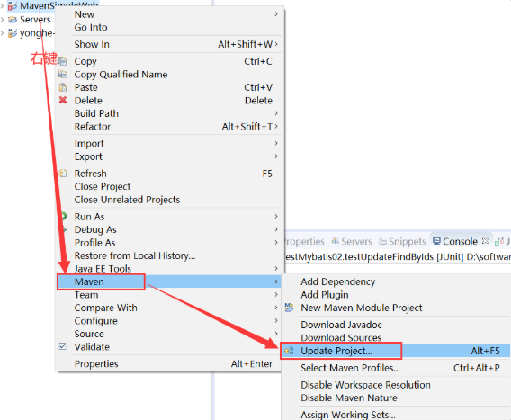Screen dimensions: 511x420
Task: Expand the MavenSimpleWeb project node
Action: coord(3,5)
